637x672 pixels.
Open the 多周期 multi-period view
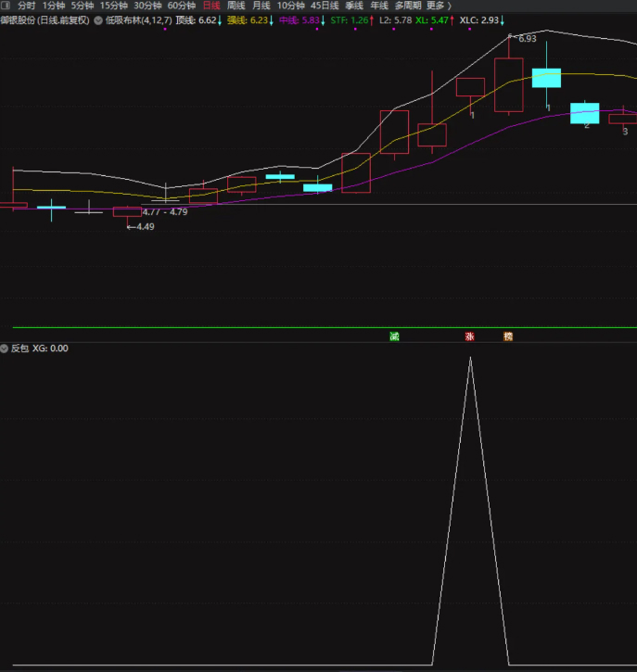tap(408, 6)
